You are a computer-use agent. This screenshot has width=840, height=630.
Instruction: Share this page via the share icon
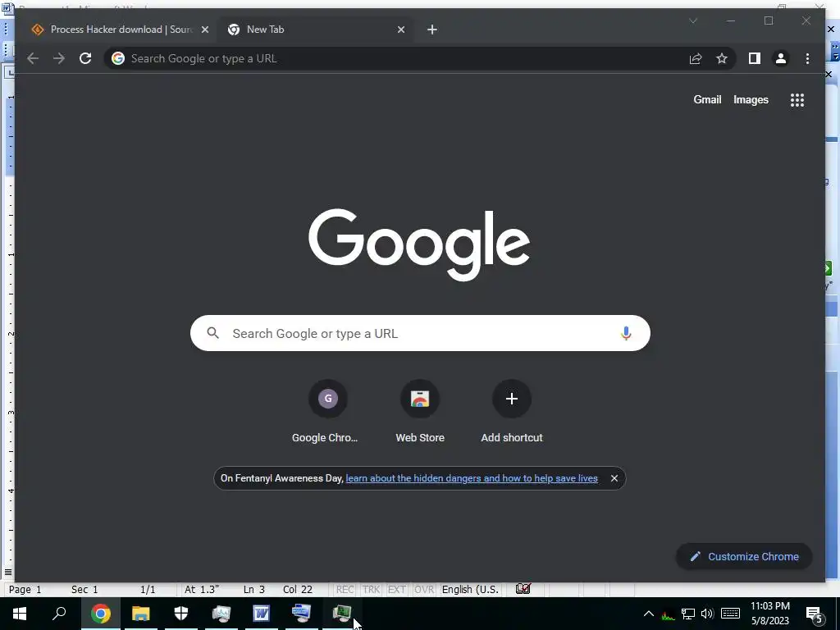point(696,58)
